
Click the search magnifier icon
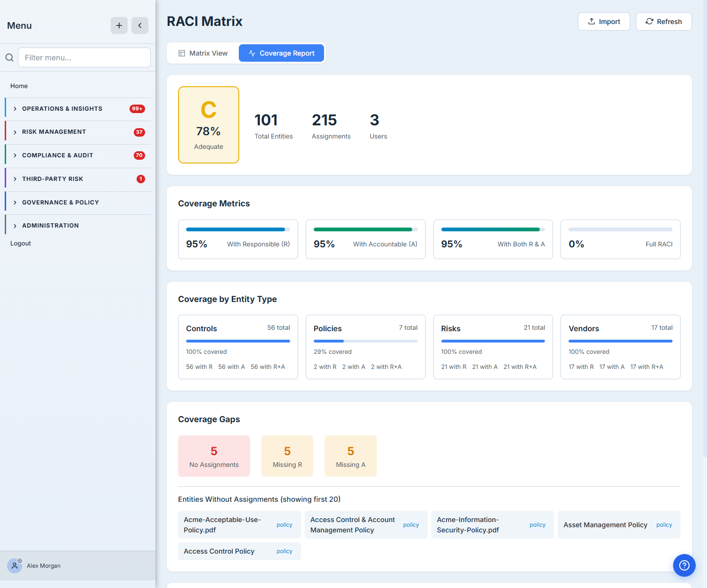click(9, 57)
